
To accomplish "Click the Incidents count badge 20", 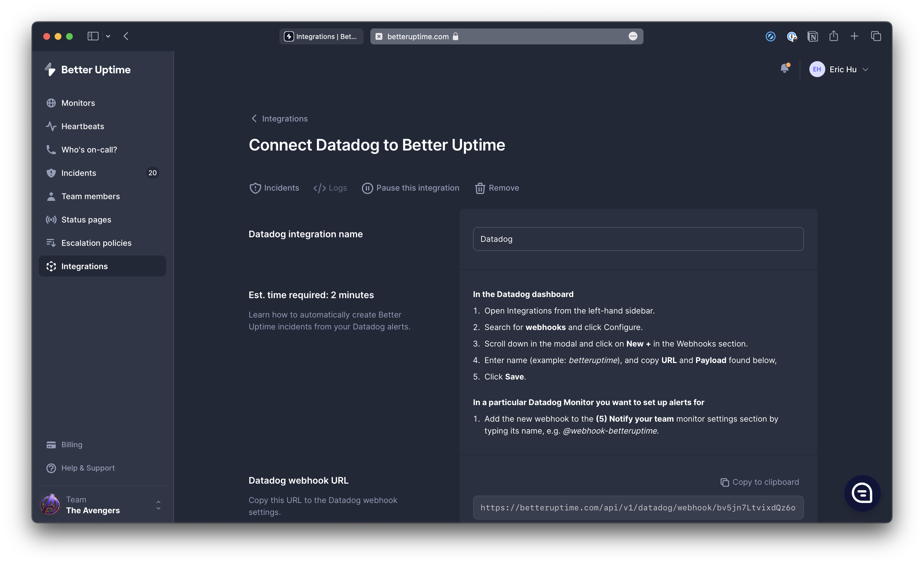I will (152, 173).
